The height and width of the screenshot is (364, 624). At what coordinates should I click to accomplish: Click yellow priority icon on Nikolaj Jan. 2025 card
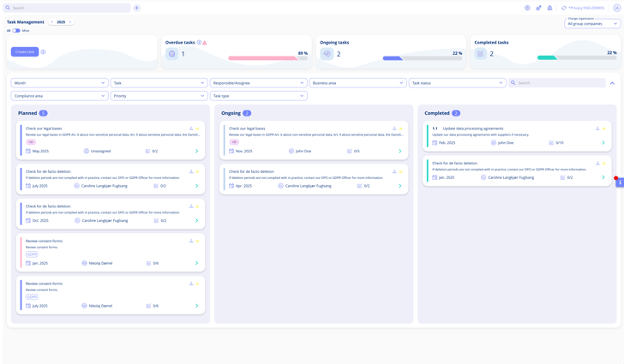coord(197,241)
